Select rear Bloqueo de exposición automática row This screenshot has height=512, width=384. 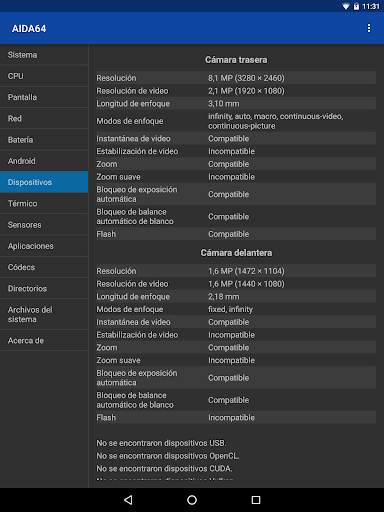(236, 194)
